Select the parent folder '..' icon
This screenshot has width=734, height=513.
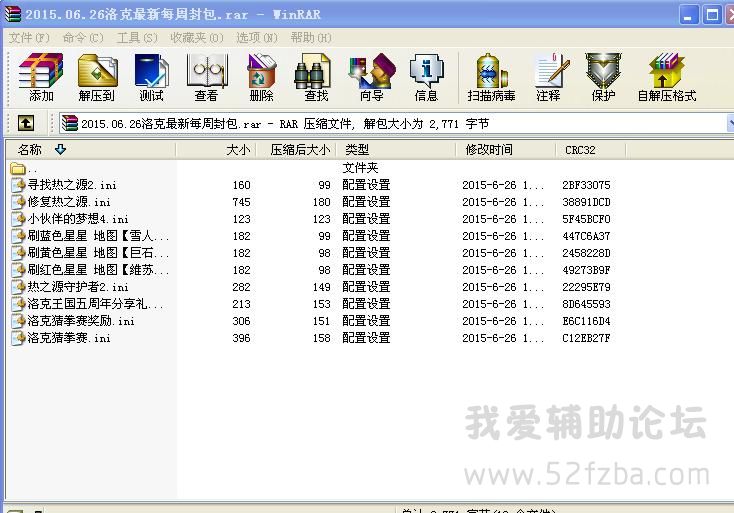click(x=18, y=168)
